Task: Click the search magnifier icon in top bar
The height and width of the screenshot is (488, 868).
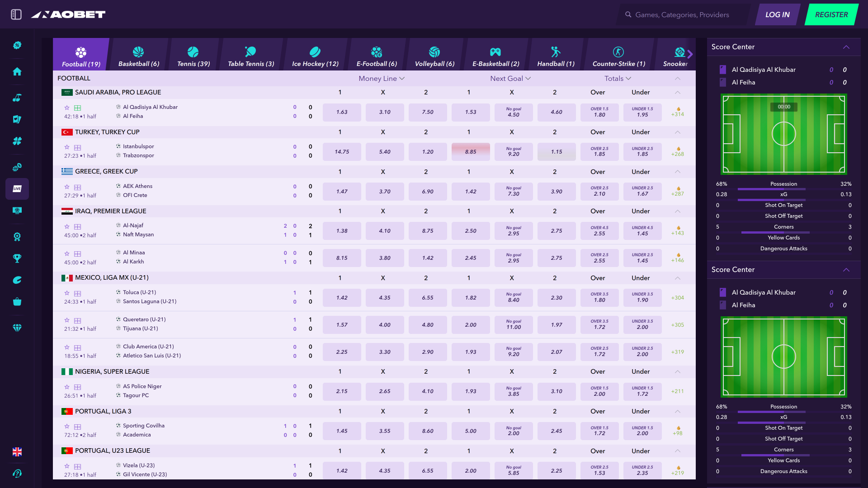Action: coord(628,14)
